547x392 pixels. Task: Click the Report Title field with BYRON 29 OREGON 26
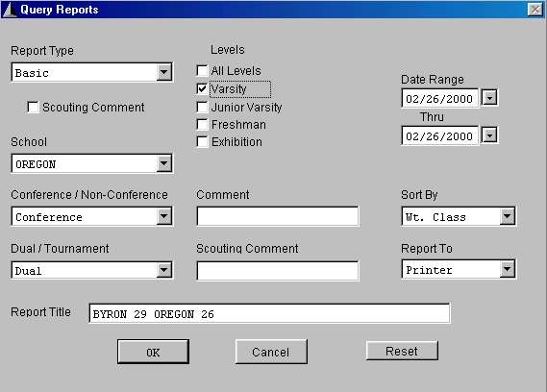click(x=269, y=313)
